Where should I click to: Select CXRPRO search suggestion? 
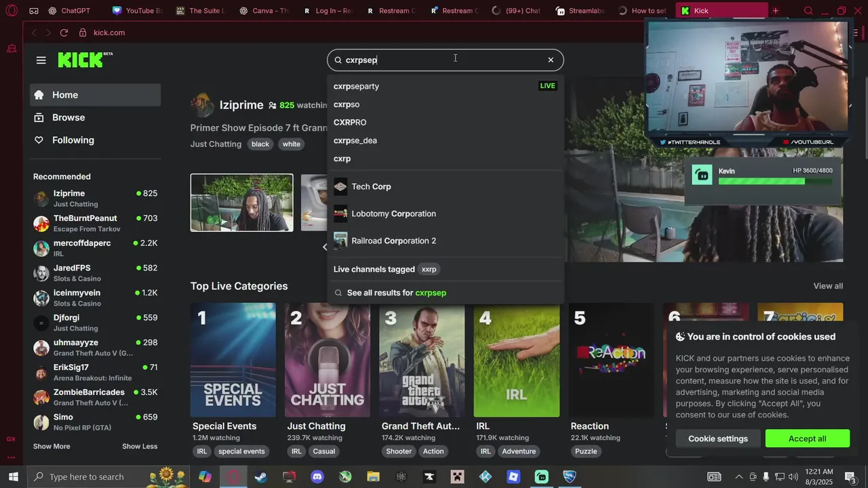[x=445, y=123]
